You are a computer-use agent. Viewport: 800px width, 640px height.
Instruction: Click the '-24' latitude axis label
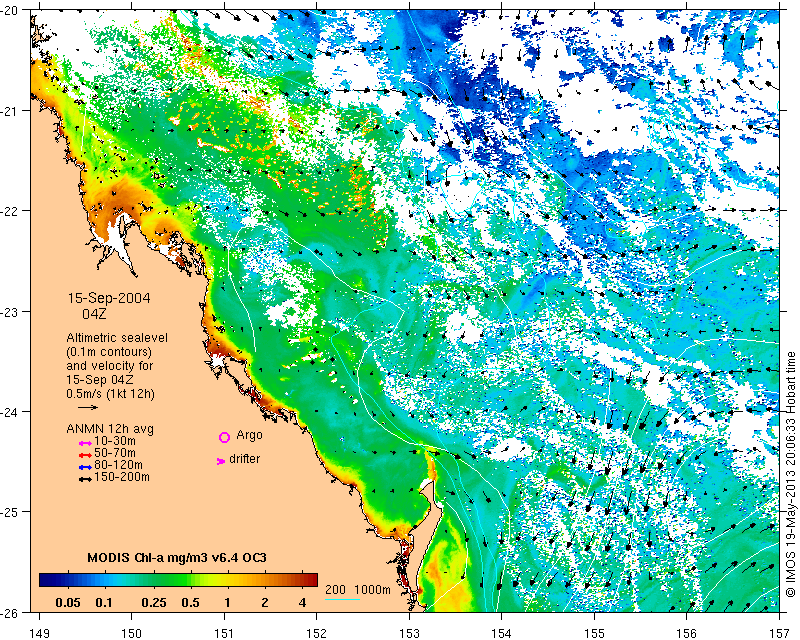click(x=10, y=411)
